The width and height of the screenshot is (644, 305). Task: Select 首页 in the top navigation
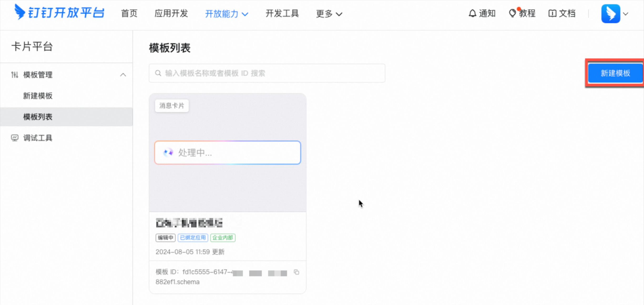[129, 14]
